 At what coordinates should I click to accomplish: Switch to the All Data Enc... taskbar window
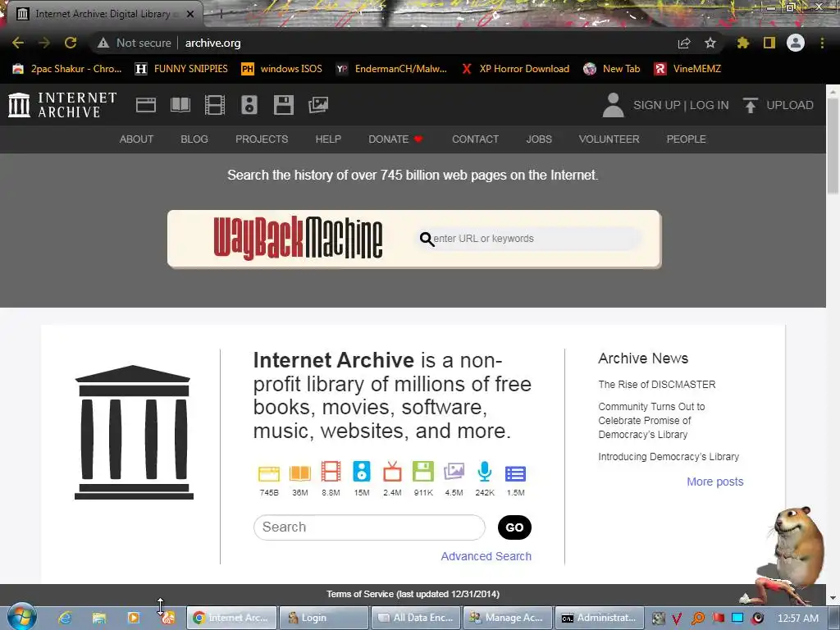coord(416,618)
